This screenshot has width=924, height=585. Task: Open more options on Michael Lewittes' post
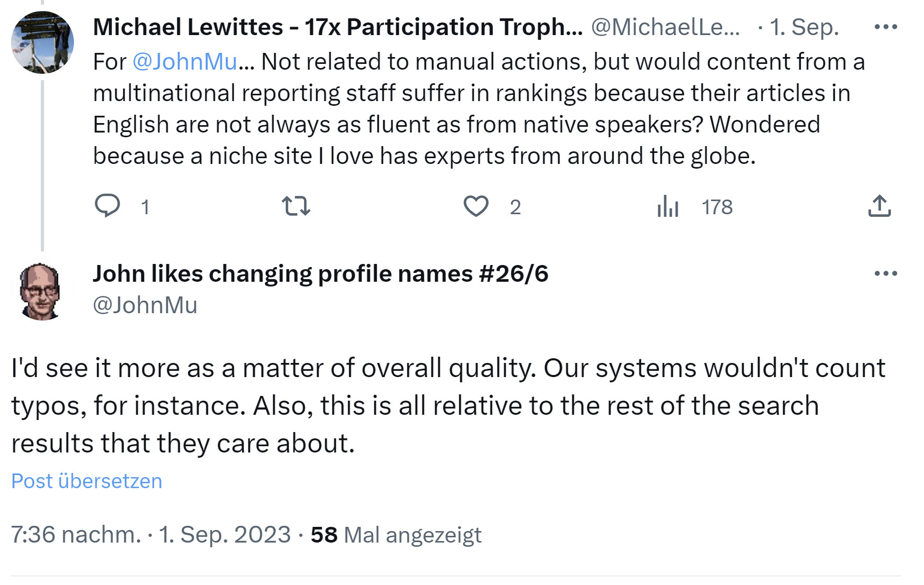(x=886, y=27)
